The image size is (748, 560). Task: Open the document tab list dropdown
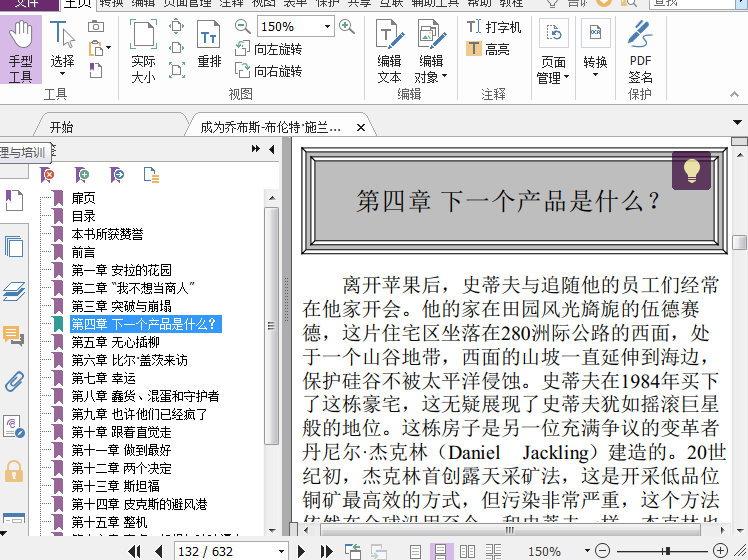[737, 123]
